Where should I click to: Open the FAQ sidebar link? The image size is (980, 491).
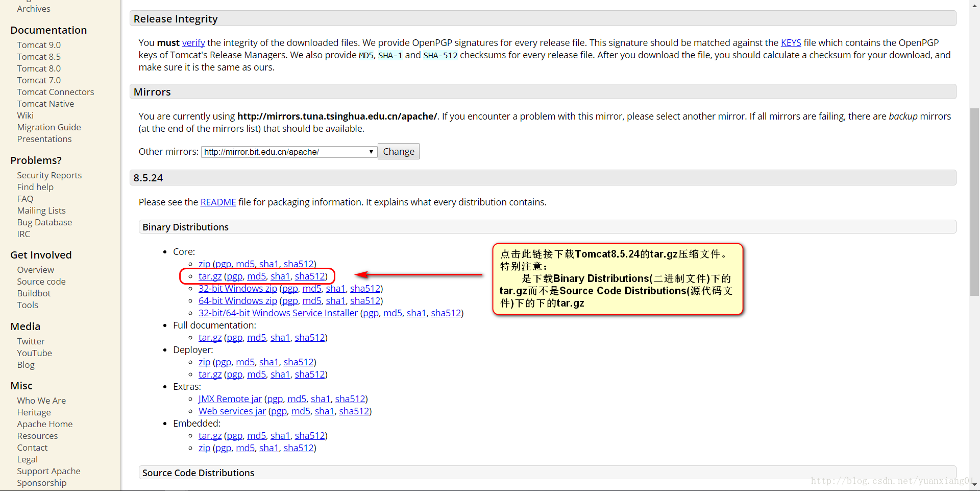25,199
